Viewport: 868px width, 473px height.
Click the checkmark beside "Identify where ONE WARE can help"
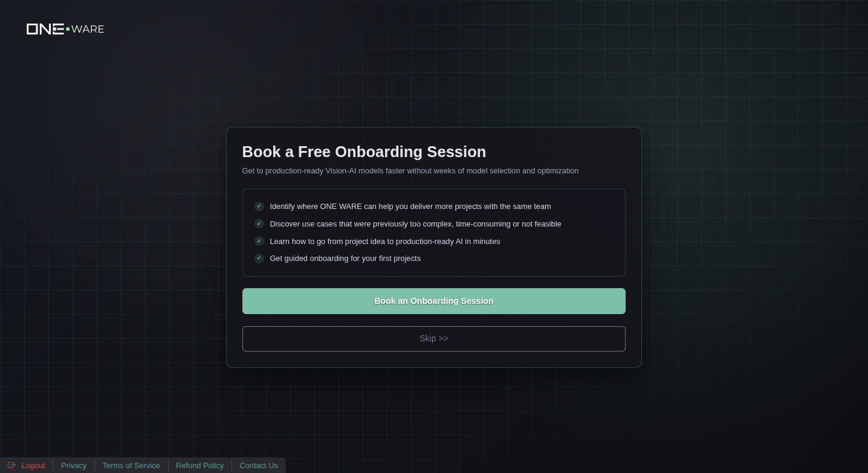click(x=259, y=206)
